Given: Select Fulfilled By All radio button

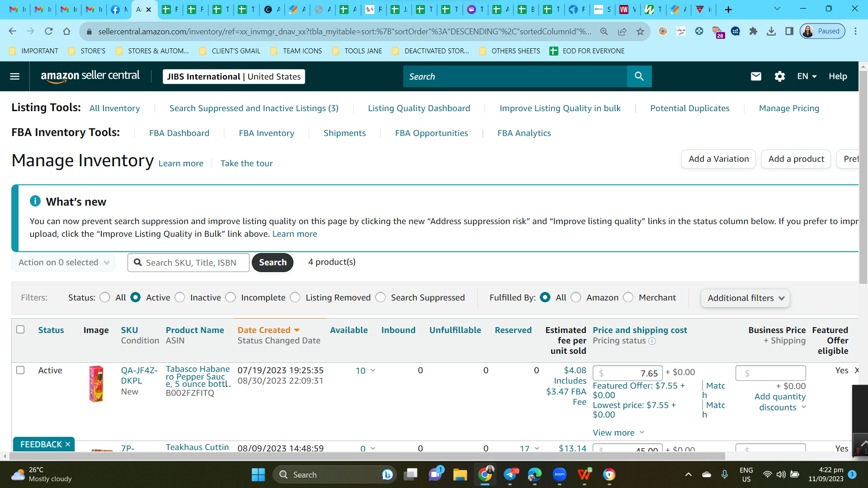Looking at the screenshot, I should 545,297.
